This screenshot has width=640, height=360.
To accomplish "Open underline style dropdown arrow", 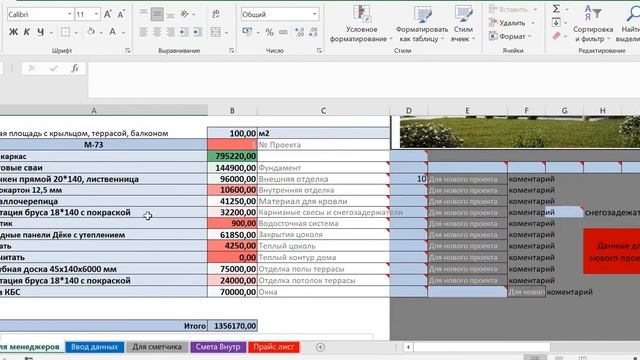I will [51, 32].
